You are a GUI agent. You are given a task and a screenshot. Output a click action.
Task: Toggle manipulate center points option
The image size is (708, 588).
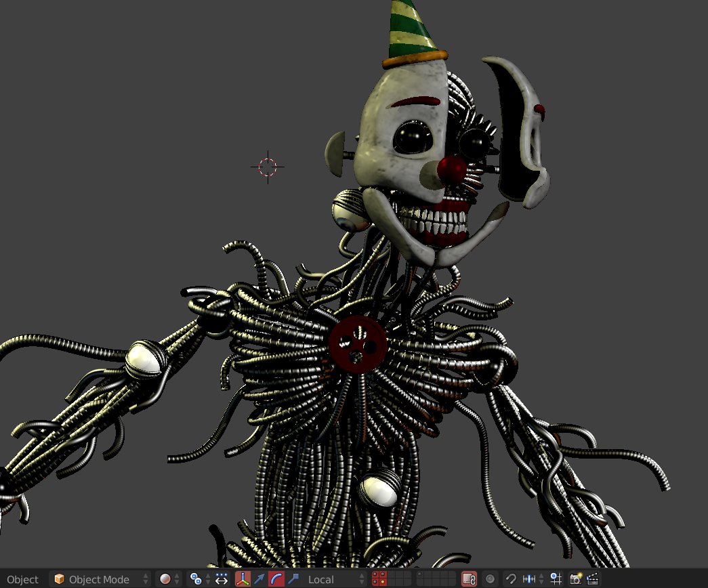click(x=222, y=579)
